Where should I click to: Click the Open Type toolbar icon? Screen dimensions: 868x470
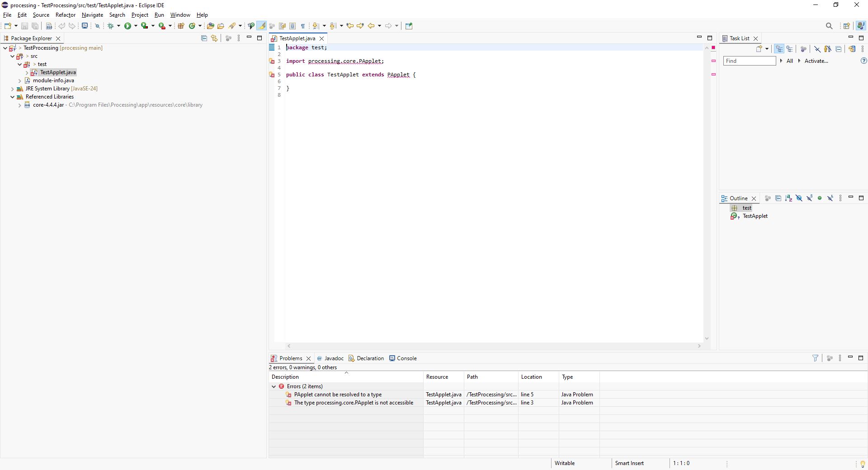210,26
